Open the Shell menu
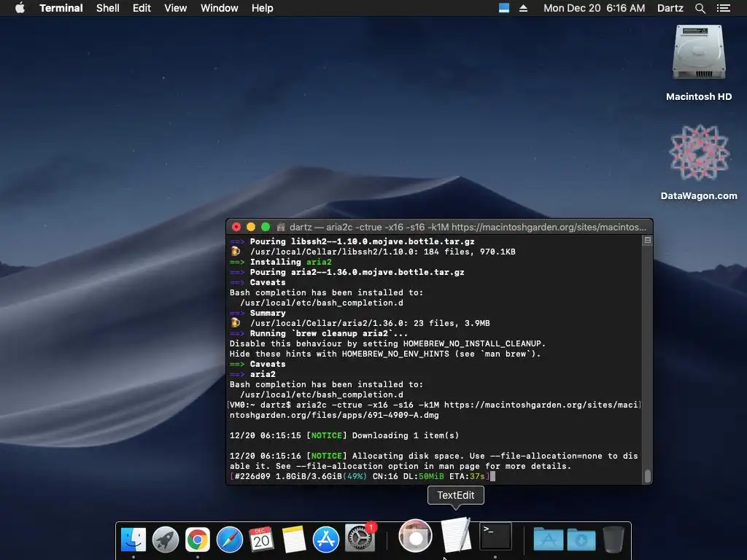 [108, 8]
